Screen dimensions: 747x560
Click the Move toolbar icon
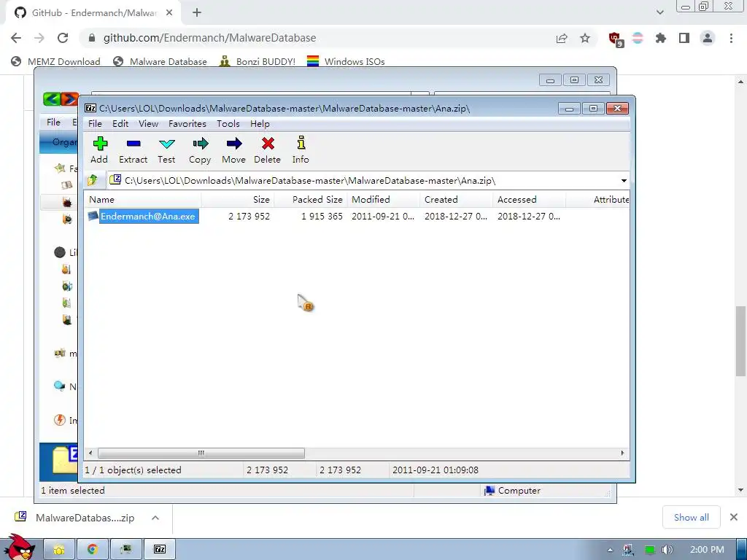tap(233, 150)
